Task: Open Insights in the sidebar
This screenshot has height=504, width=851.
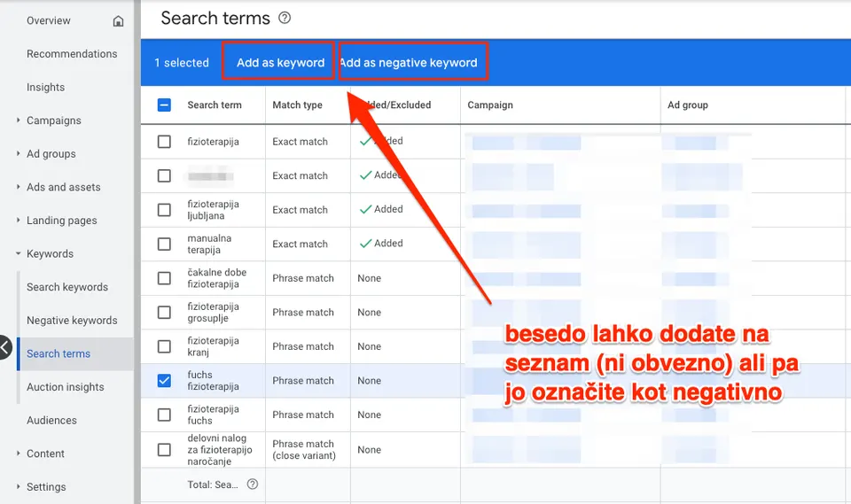Action: [x=45, y=88]
